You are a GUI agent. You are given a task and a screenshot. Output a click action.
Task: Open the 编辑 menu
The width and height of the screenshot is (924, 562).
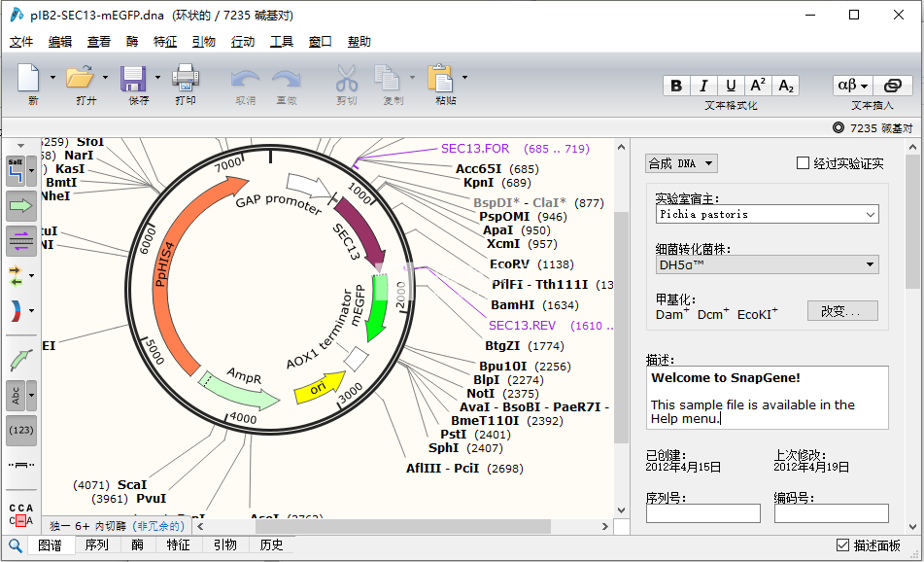coord(60,41)
